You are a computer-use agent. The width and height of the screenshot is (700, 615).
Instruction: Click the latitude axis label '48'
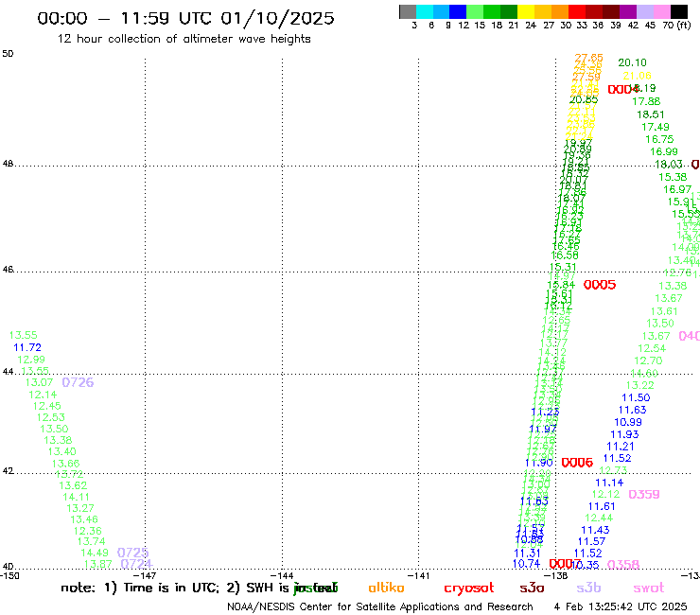(x=8, y=164)
